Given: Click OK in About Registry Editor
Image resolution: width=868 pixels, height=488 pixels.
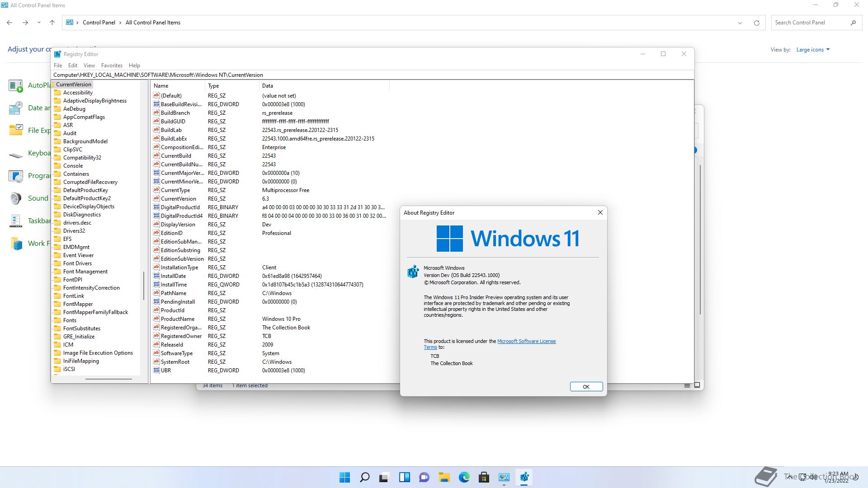Looking at the screenshot, I should tap(586, 387).
